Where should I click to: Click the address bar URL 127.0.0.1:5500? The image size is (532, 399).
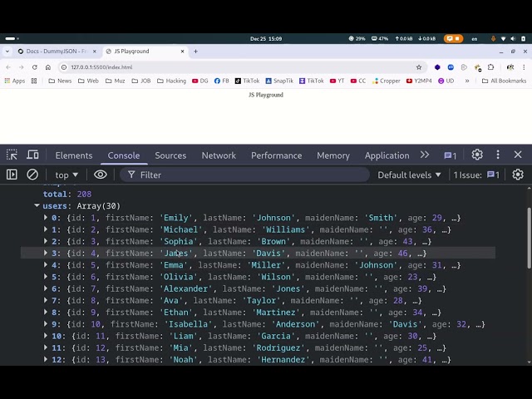[x=101, y=67]
